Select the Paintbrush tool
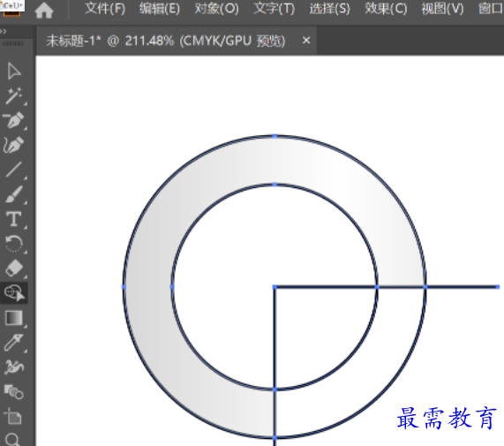The image size is (504, 446). pyautogui.click(x=14, y=194)
